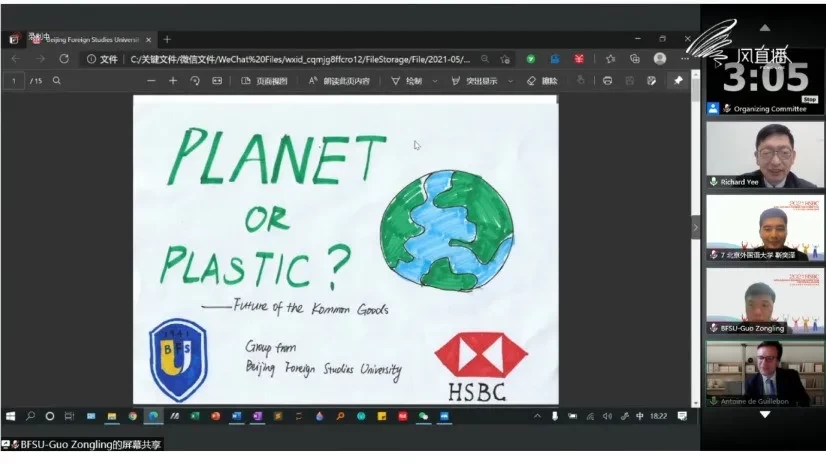Select the Beijing Foreign Studies University tab

(90, 40)
